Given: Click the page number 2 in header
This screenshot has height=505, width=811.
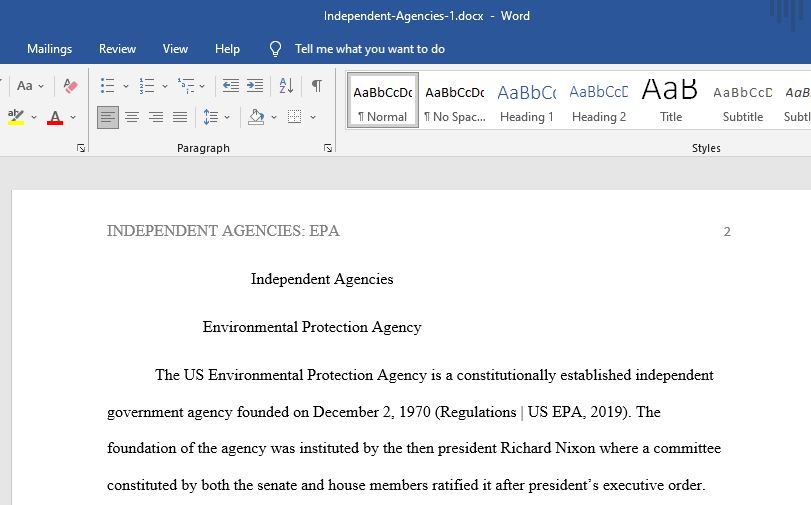Looking at the screenshot, I should 727,231.
